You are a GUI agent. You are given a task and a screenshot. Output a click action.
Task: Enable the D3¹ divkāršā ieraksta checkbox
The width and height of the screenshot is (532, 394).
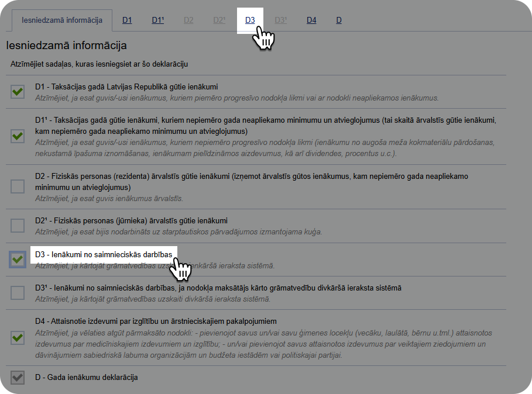[17, 293]
